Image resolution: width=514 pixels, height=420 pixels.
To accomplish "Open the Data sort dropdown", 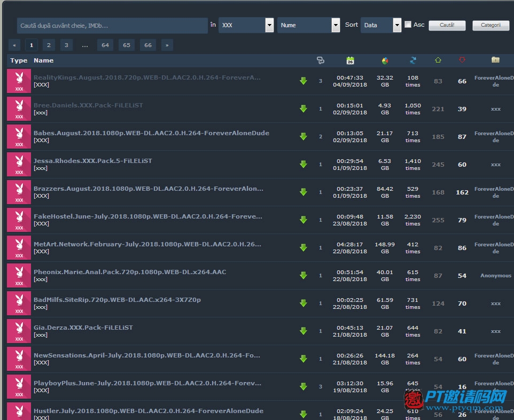I will (380, 25).
